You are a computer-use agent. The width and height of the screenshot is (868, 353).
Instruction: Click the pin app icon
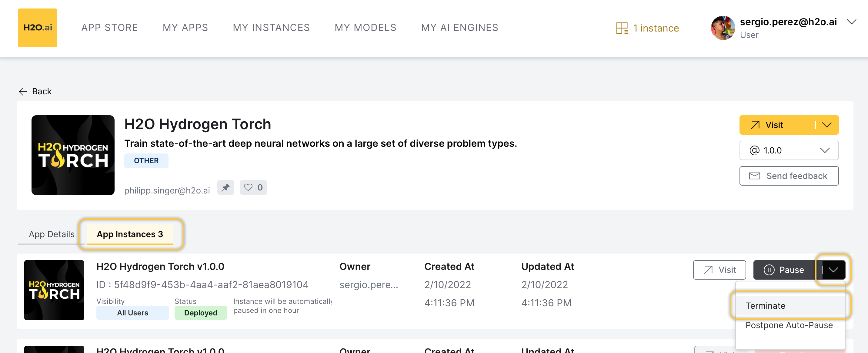pyautogui.click(x=225, y=187)
